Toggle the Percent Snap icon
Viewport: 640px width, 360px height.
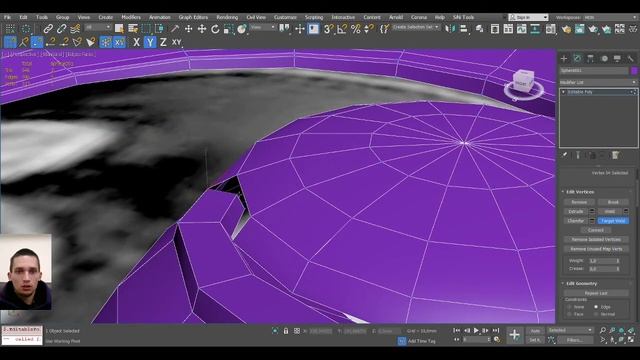[x=356, y=29]
